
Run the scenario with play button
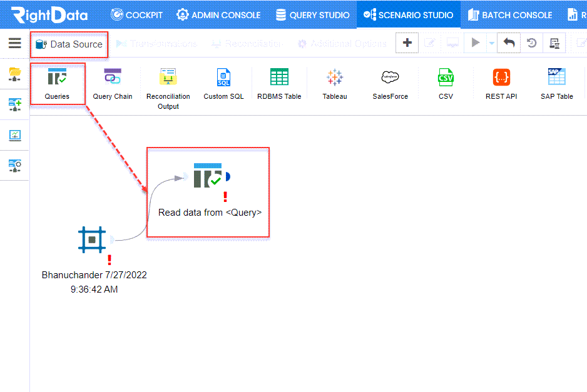tap(475, 43)
